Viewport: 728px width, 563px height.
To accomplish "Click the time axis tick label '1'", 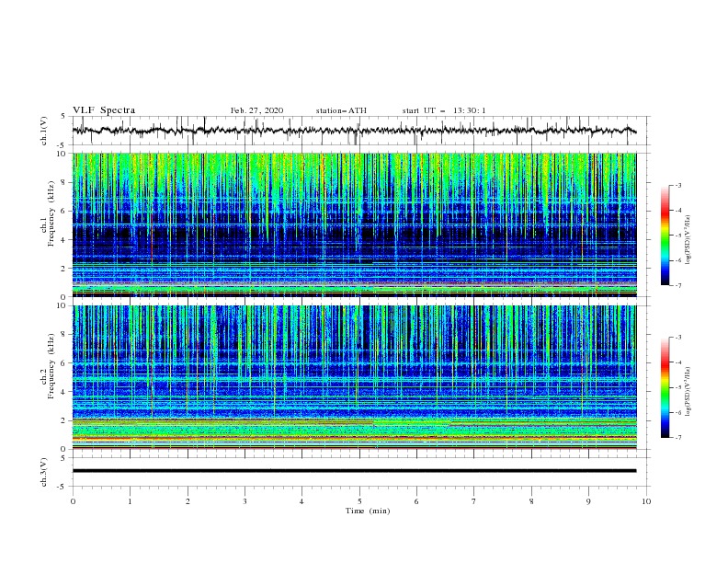I will point(130,501).
